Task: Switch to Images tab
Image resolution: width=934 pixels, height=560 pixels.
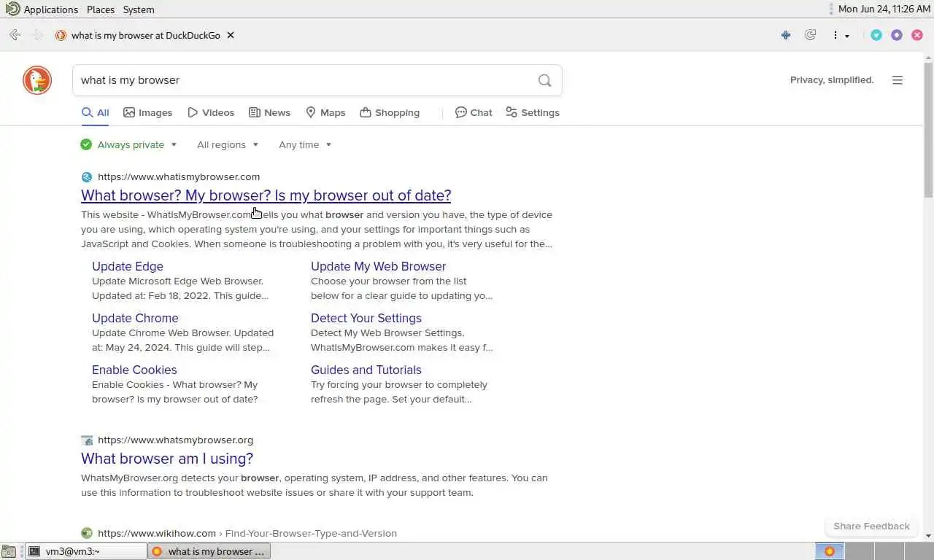Action: [x=148, y=112]
